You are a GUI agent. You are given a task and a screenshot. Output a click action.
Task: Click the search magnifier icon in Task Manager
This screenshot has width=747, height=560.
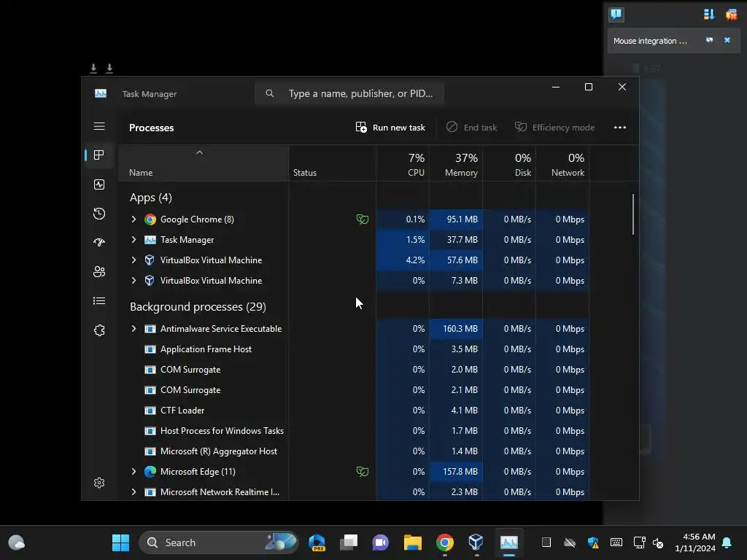[270, 93]
